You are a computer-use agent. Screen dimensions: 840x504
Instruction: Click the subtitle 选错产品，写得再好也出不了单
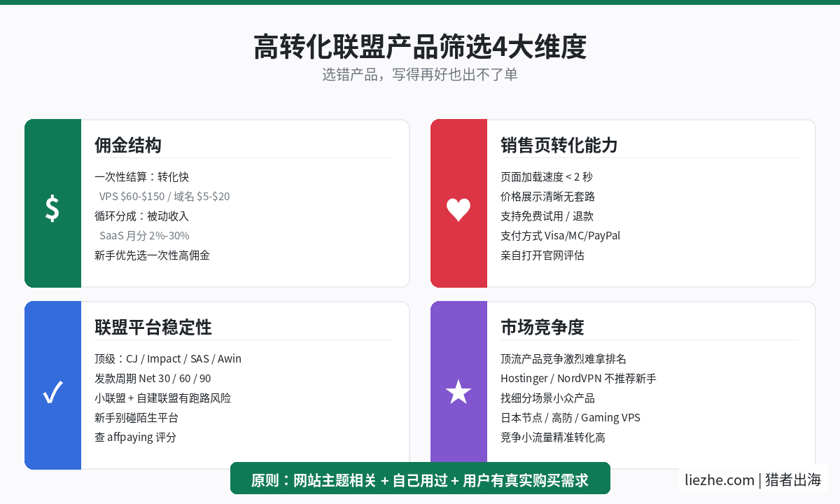(420, 74)
